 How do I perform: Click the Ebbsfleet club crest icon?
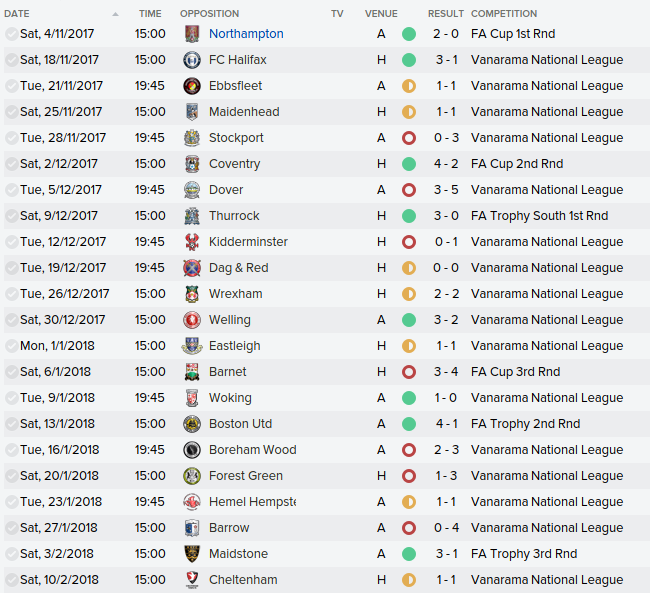click(x=192, y=86)
